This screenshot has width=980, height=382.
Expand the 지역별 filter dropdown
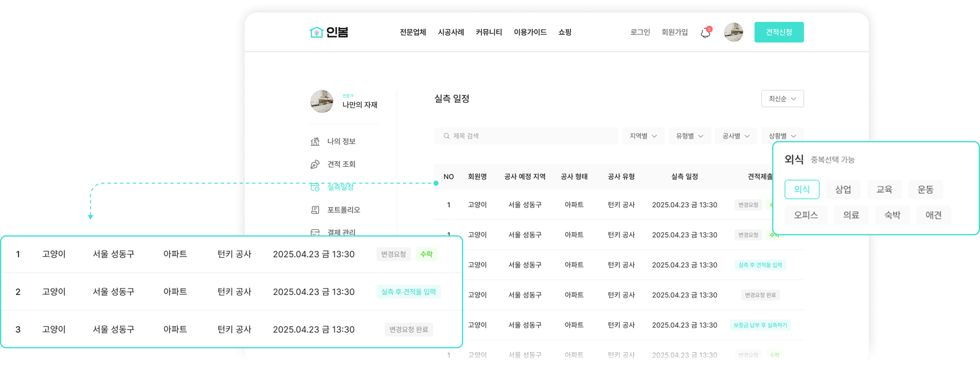click(643, 136)
